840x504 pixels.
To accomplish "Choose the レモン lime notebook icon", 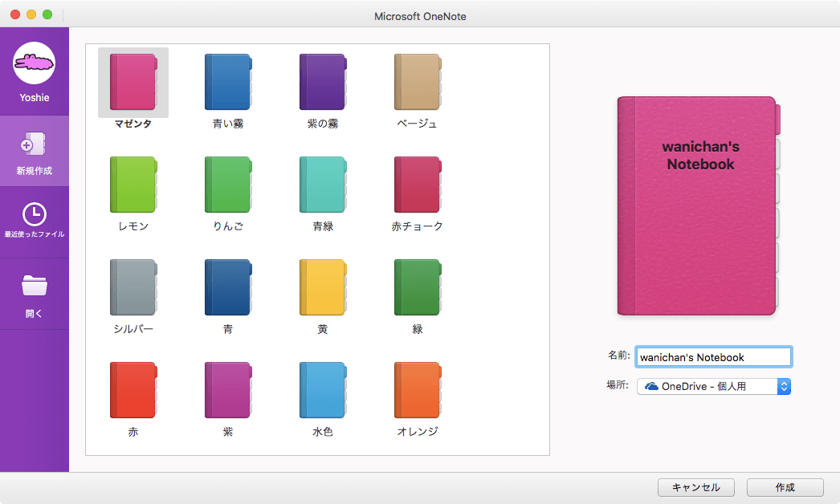I will click(x=133, y=185).
